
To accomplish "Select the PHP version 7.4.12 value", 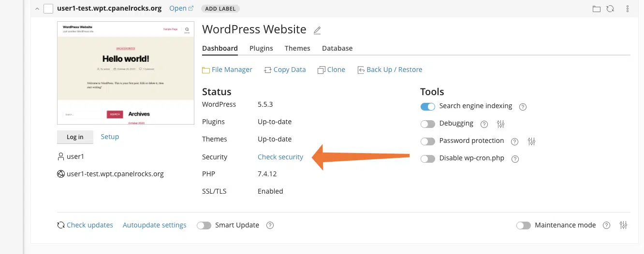I will tap(267, 173).
